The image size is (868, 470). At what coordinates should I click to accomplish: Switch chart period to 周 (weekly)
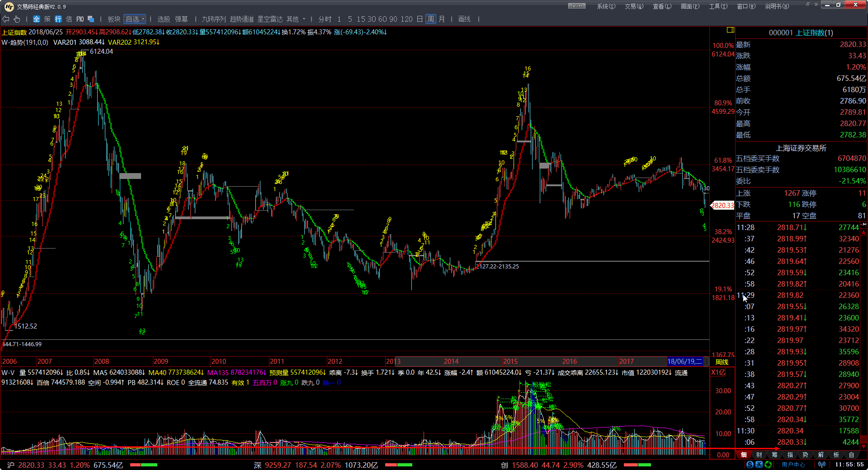coord(431,19)
